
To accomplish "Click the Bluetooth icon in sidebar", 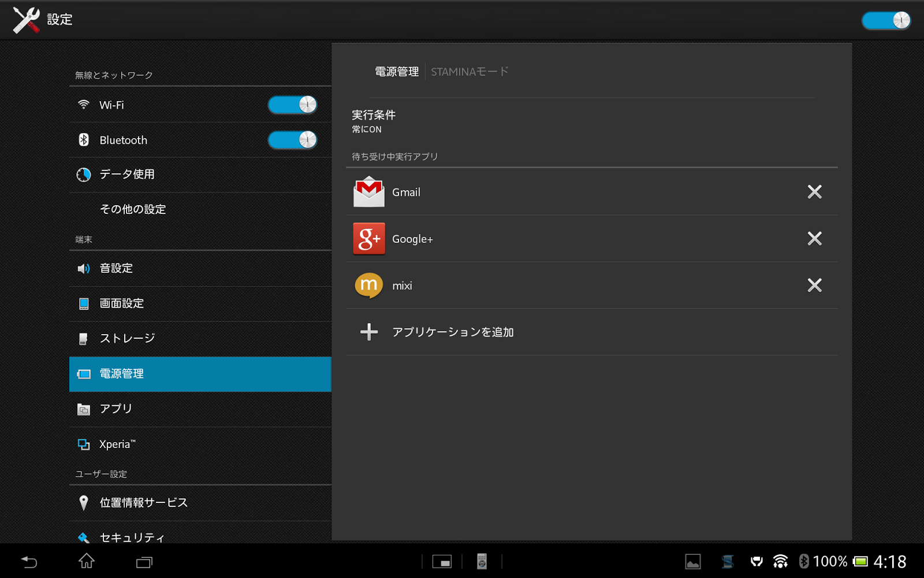I will click(84, 140).
